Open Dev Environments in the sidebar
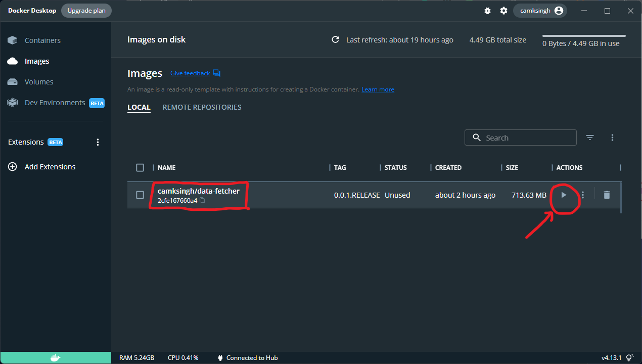 (55, 103)
